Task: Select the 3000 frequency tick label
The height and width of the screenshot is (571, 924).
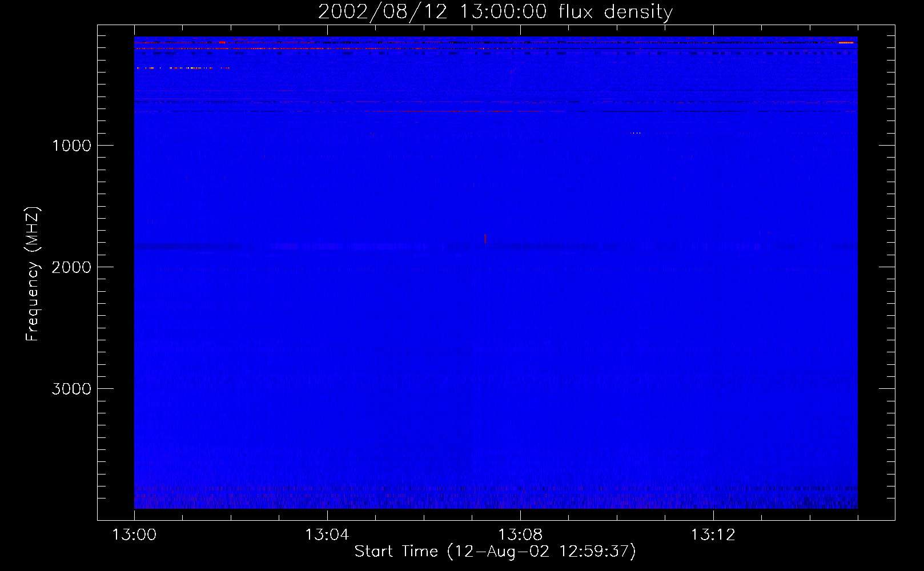Action: click(x=71, y=389)
